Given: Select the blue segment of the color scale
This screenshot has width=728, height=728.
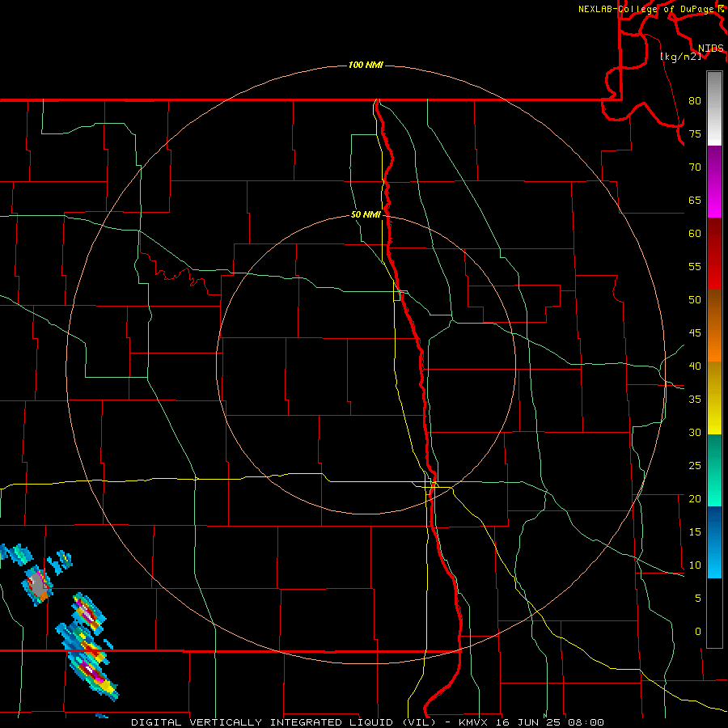Looking at the screenshot, I should point(714,542).
